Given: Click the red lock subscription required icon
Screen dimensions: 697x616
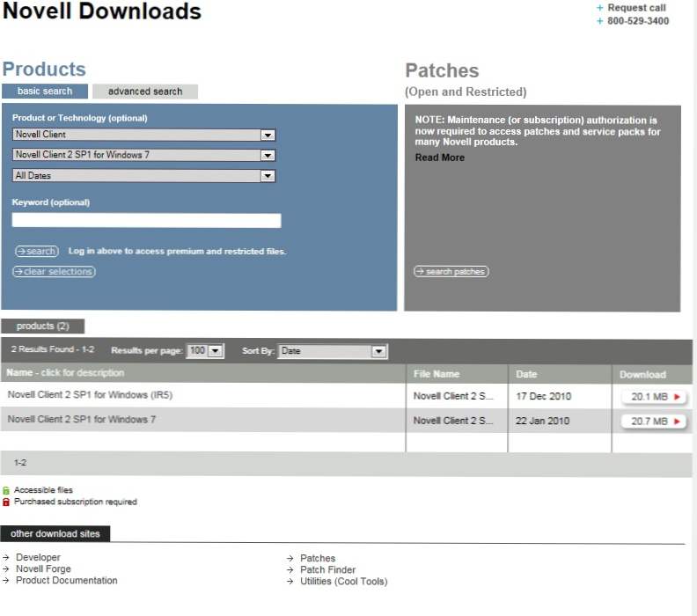Looking at the screenshot, I should (6, 502).
